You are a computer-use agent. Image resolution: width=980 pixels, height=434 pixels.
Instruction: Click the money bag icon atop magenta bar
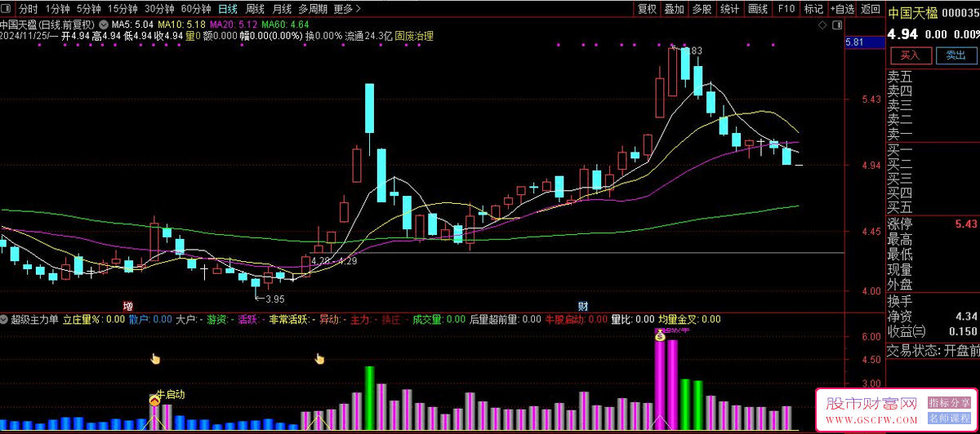(659, 335)
